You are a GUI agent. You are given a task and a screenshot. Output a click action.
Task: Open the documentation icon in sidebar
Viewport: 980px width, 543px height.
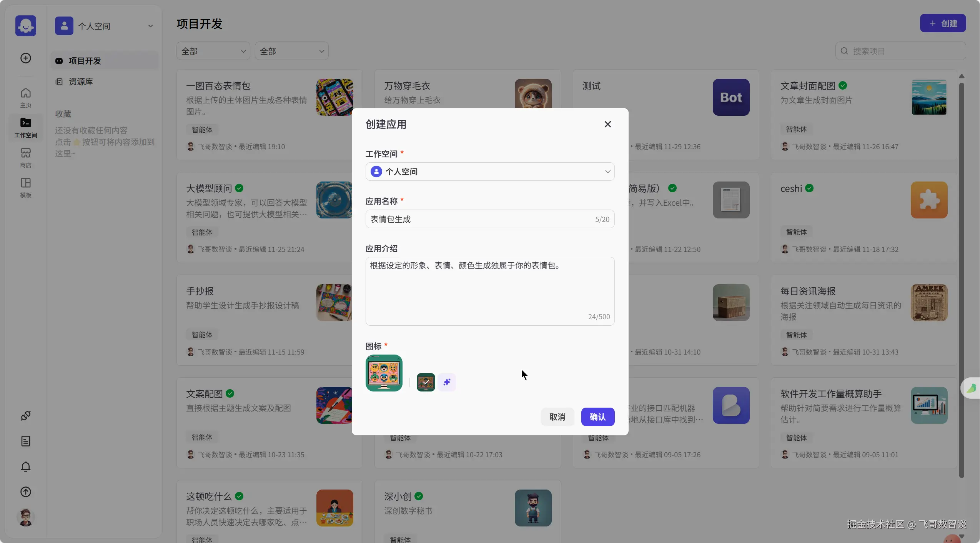click(26, 441)
